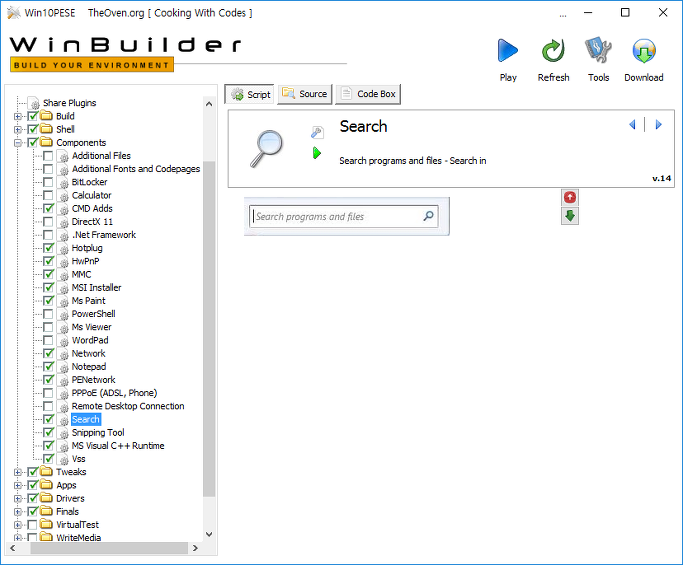Expand the Finals folder node

(18, 511)
